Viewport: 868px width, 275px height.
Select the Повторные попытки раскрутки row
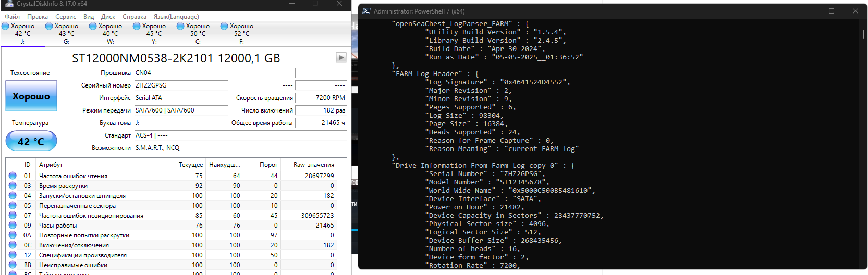pos(172,235)
